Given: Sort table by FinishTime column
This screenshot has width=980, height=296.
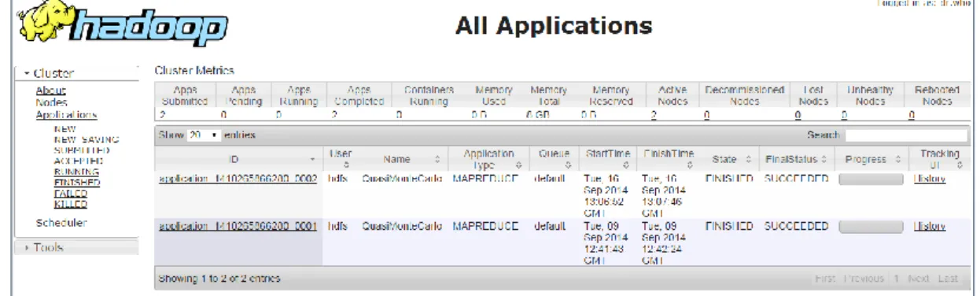Looking at the screenshot, I should tap(668, 159).
